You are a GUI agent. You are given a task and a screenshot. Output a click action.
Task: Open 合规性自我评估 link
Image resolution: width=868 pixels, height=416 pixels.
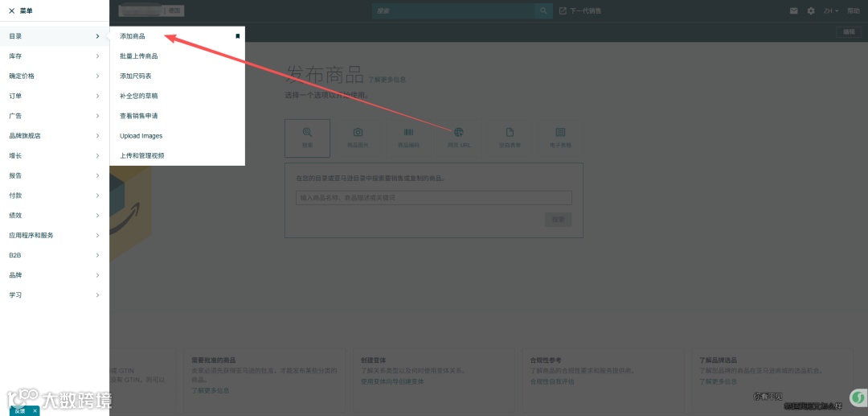coord(552,381)
